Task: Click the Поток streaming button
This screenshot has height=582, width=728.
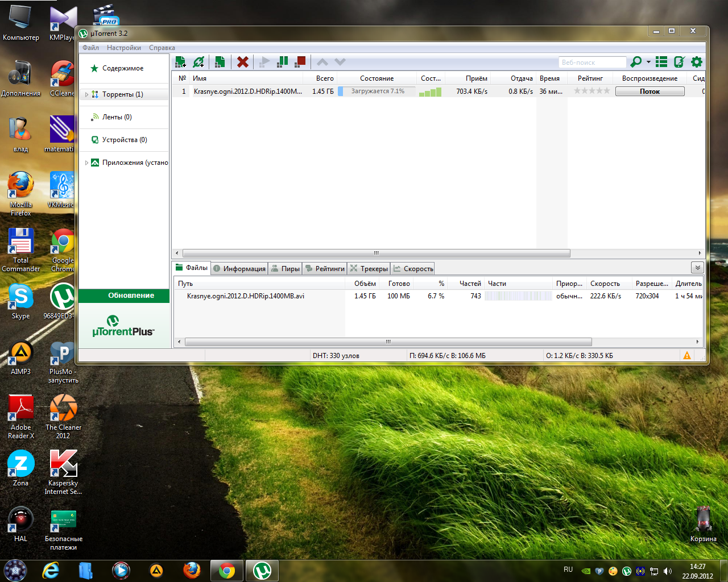Action: (x=650, y=92)
